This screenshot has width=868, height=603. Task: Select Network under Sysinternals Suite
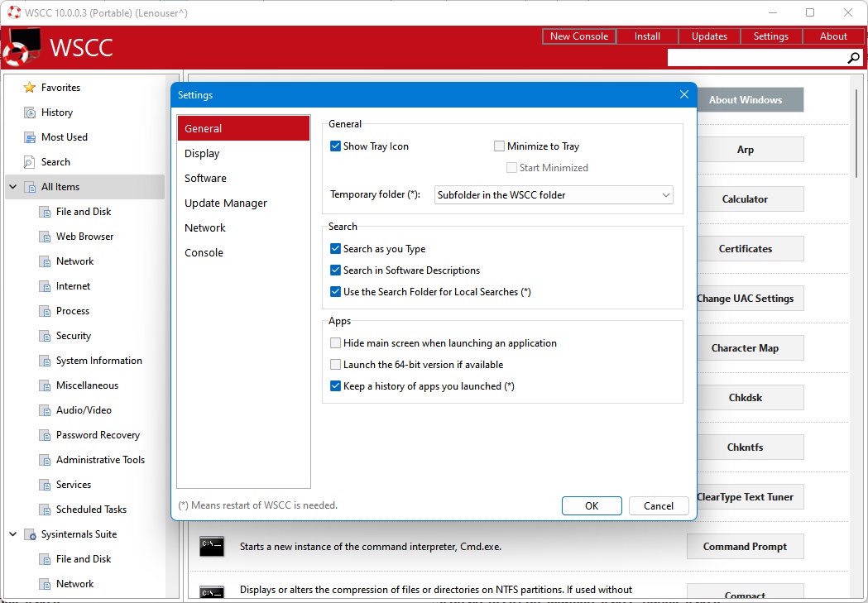point(74,584)
